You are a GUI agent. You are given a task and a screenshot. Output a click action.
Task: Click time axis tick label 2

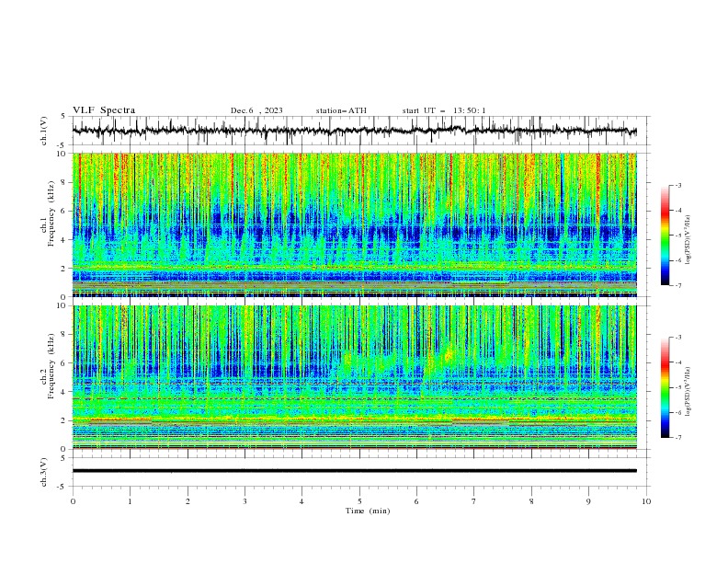pos(188,501)
